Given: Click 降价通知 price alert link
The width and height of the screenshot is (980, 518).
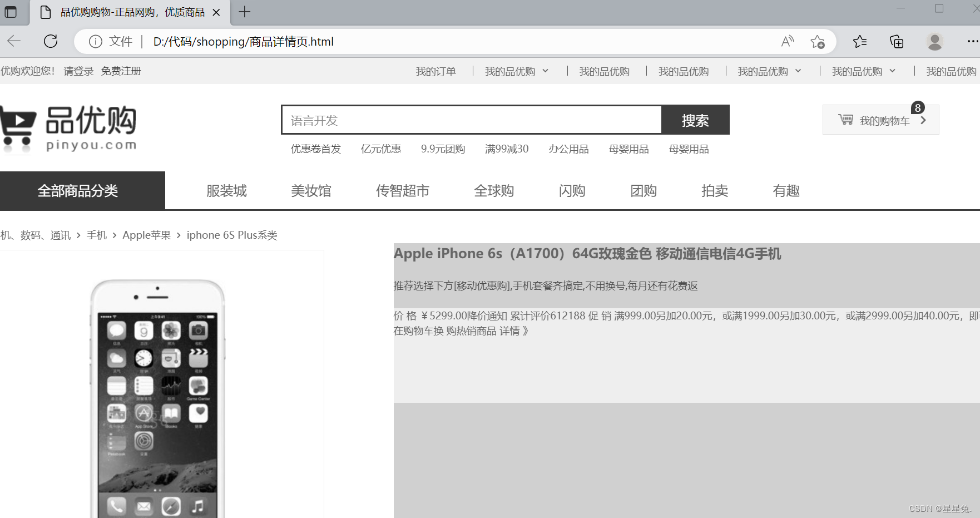Looking at the screenshot, I should 487,315.
